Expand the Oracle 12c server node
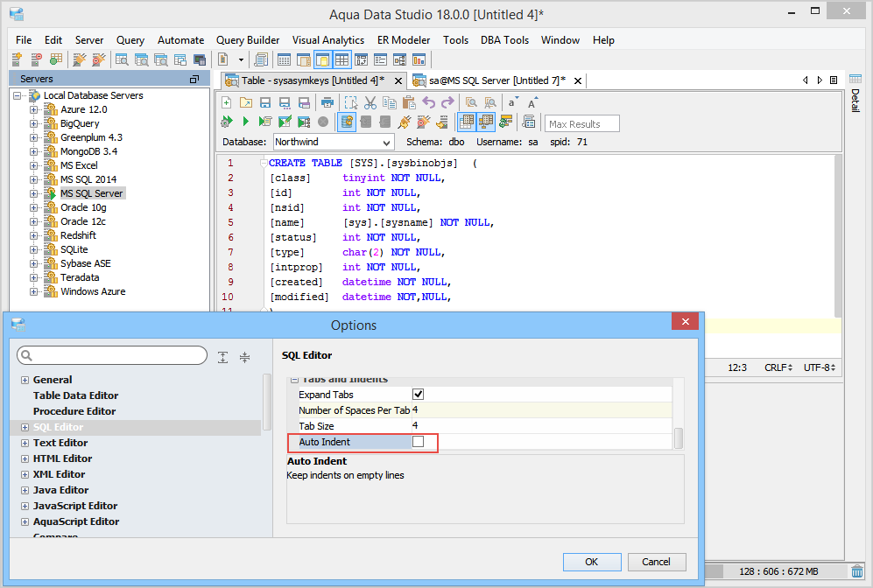This screenshot has width=873, height=588. pos(34,221)
